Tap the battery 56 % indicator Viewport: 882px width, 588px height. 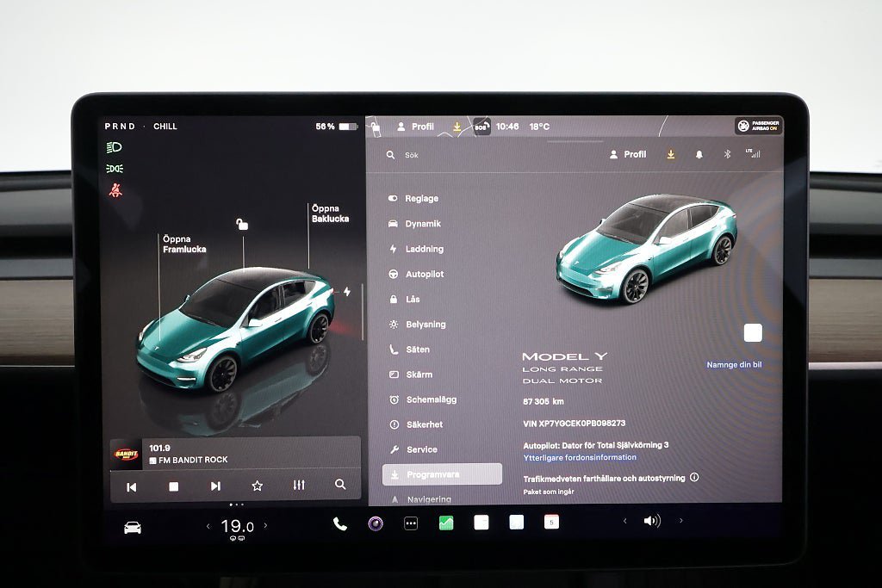coord(337,127)
